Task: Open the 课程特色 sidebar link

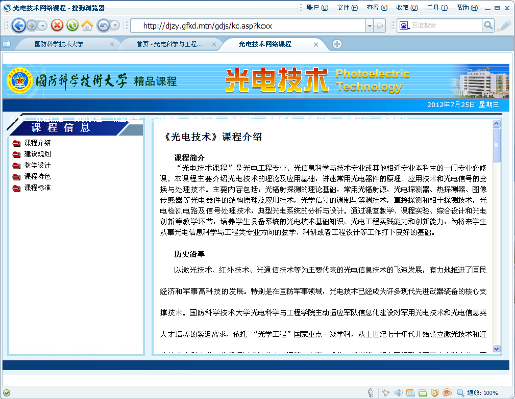Action: (37, 176)
